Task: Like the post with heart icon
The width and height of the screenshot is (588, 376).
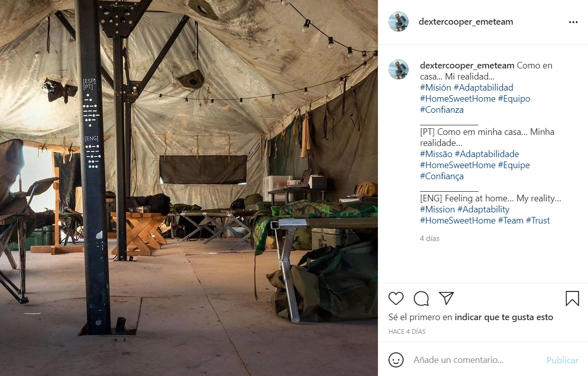Action: tap(396, 298)
